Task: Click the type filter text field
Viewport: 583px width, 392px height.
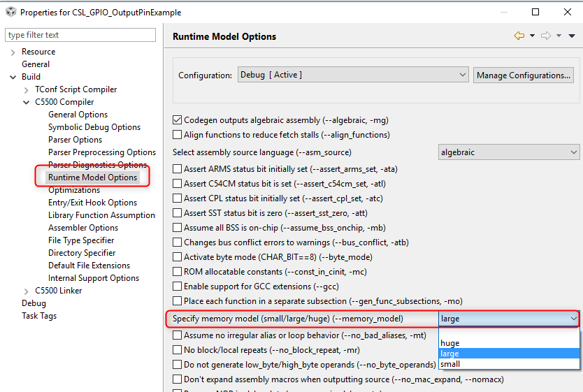Action: tap(82, 35)
